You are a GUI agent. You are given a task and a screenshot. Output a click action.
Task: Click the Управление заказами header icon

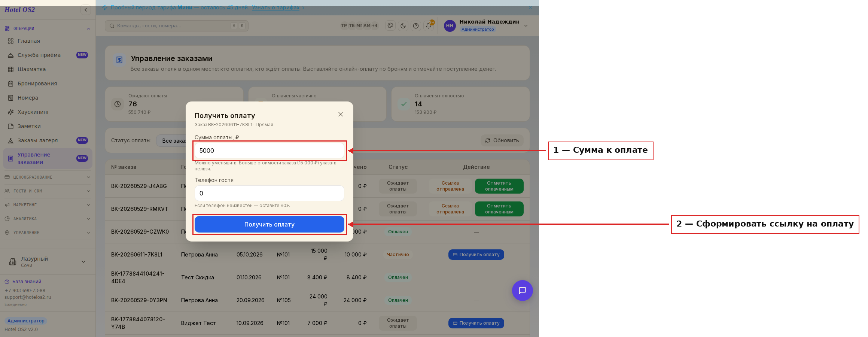tap(119, 60)
